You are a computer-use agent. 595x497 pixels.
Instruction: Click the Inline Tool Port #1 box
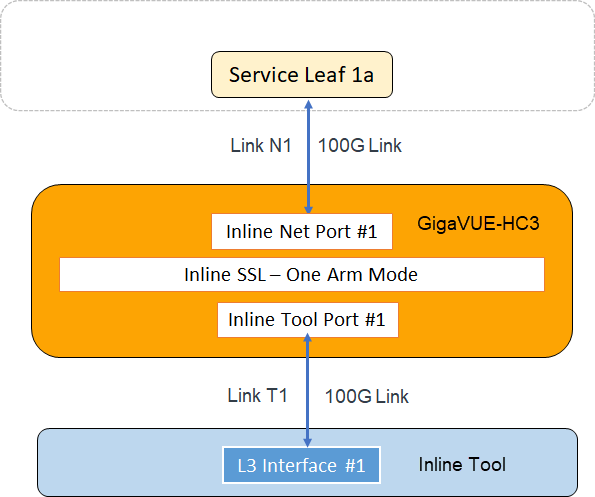pos(308,320)
